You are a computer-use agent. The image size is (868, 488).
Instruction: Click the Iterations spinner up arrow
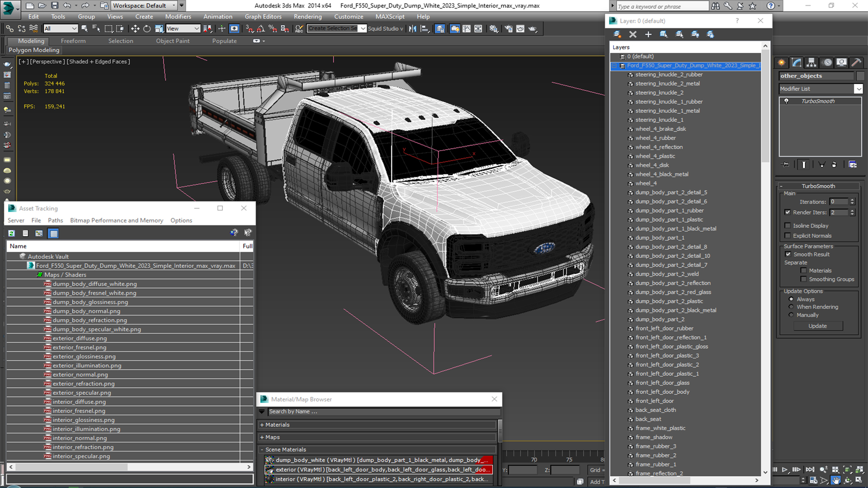[x=852, y=200]
